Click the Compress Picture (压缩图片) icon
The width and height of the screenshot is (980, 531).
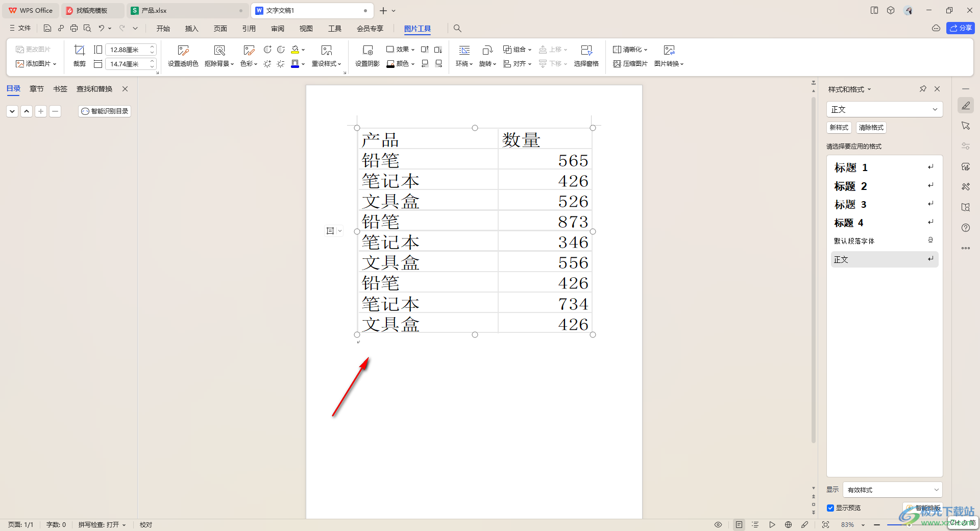coord(630,64)
